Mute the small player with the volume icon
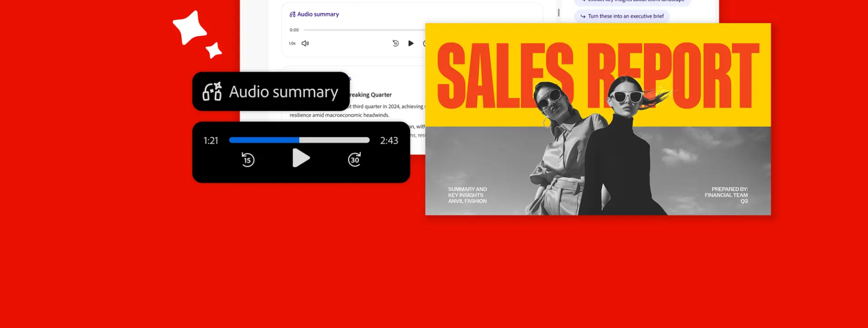Image resolution: width=868 pixels, height=328 pixels. click(305, 43)
